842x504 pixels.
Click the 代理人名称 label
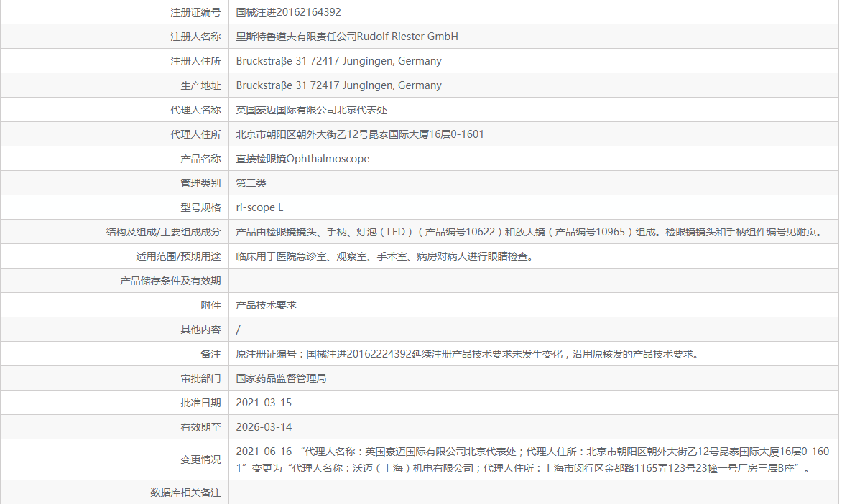195,110
